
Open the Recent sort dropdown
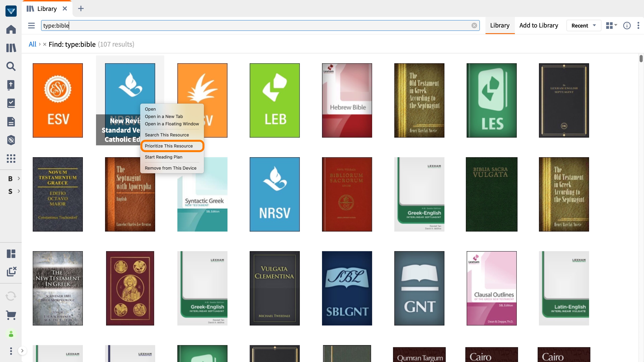[583, 25]
